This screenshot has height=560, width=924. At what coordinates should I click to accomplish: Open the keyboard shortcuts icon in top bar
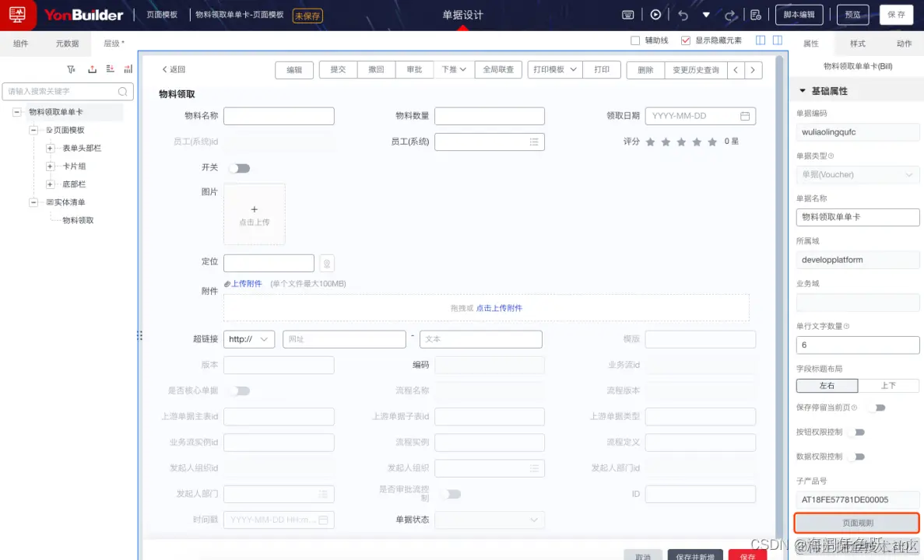point(628,15)
